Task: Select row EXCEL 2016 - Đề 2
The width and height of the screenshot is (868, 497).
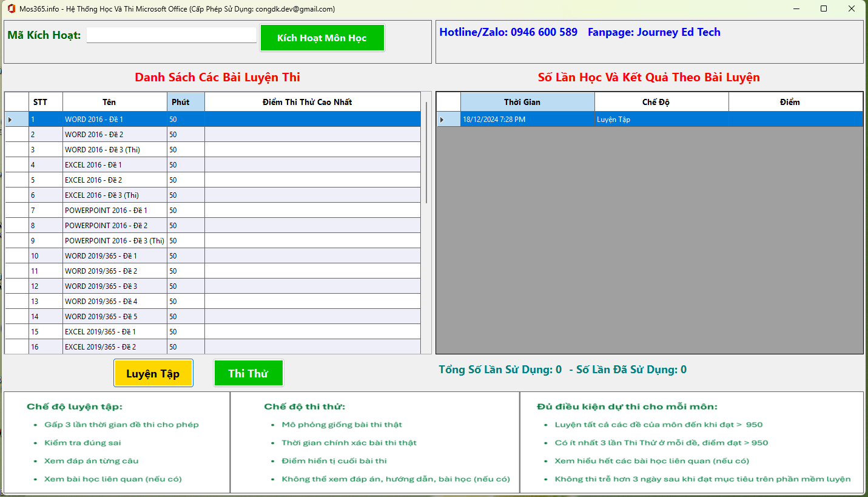Action: tap(213, 180)
